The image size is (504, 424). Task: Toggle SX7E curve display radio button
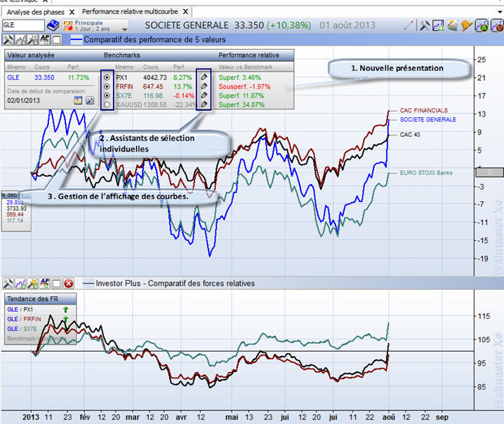tap(107, 95)
